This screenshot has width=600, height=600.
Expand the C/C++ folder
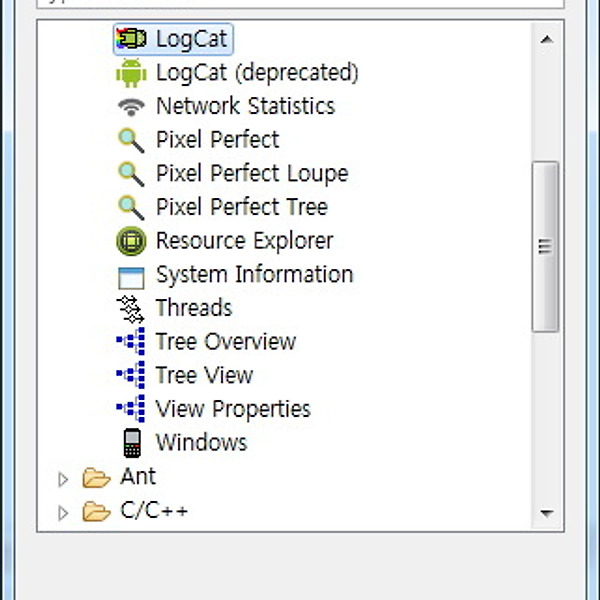[x=63, y=513]
